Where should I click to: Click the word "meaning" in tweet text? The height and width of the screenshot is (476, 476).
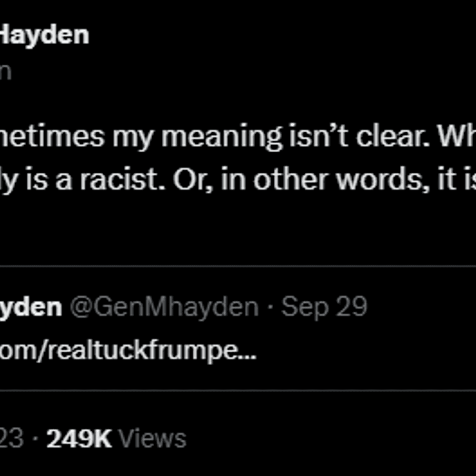pyautogui.click(x=222, y=137)
